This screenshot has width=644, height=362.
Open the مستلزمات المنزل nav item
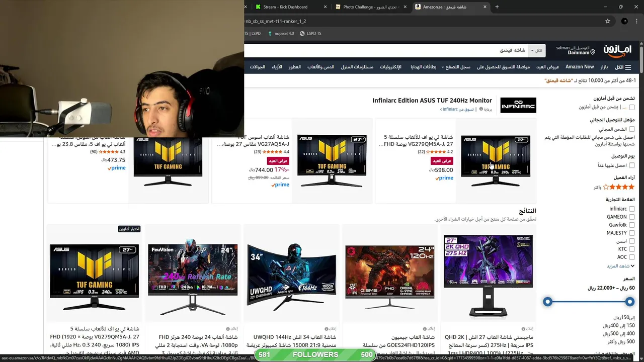pyautogui.click(x=357, y=67)
